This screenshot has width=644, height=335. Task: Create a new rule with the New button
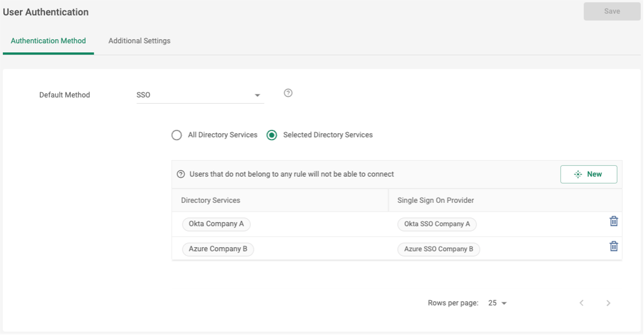tap(589, 174)
